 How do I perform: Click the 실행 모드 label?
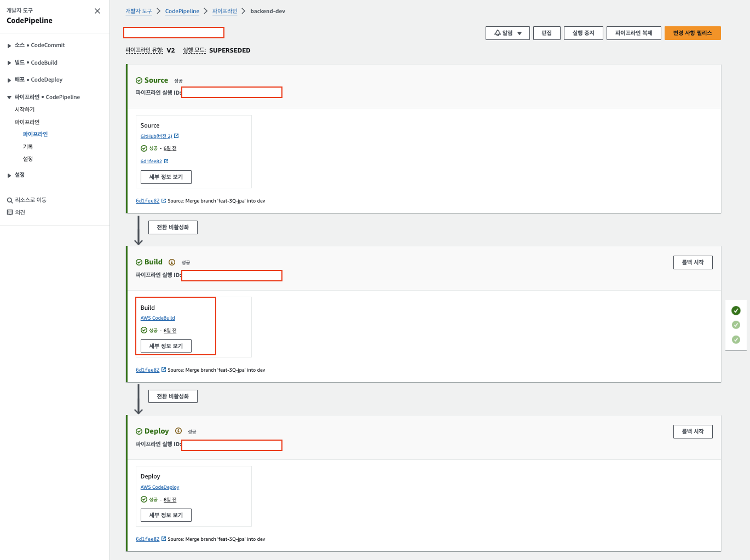(x=194, y=50)
